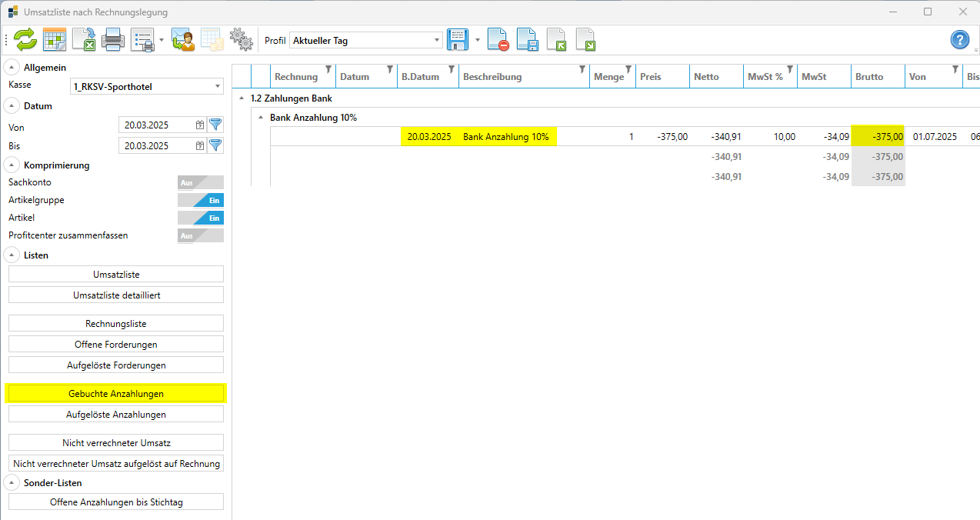Screen dimensions: 980x520
Task: Click the green refresh arrows icon
Action: [25, 39]
